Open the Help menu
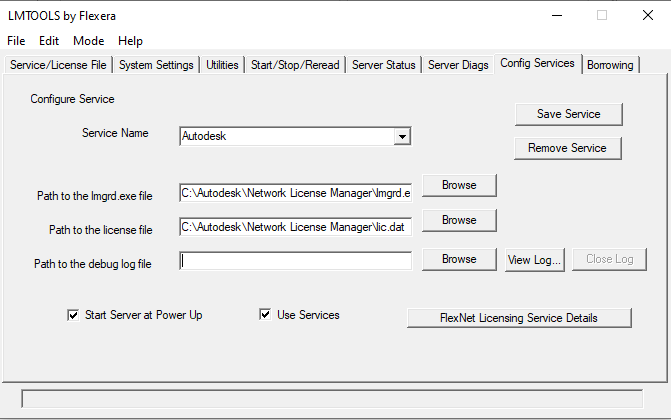The width and height of the screenshot is (671, 420). point(131,41)
